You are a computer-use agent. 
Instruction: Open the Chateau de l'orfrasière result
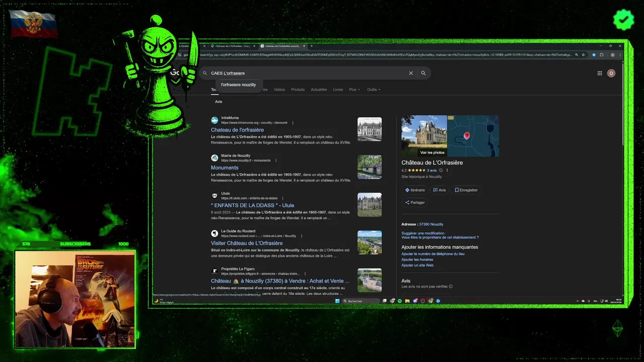click(x=237, y=130)
